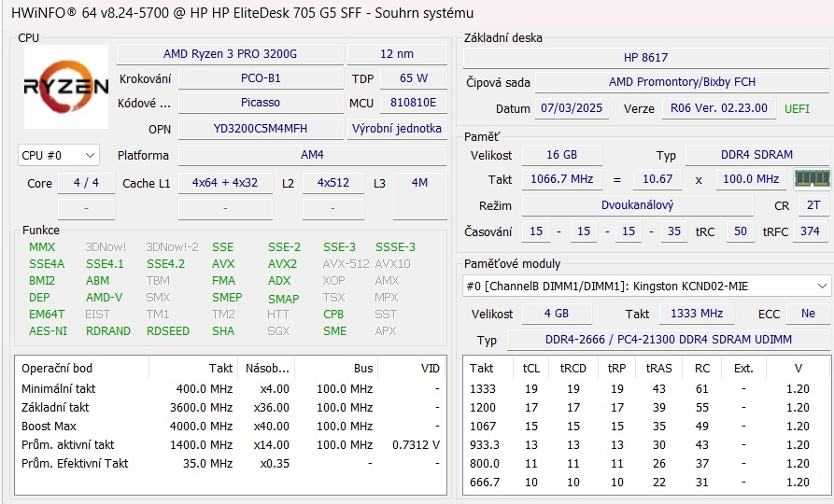834x504 pixels.
Task: Select the AMD Promontory/Bixby FCH chipset field
Action: point(683,82)
